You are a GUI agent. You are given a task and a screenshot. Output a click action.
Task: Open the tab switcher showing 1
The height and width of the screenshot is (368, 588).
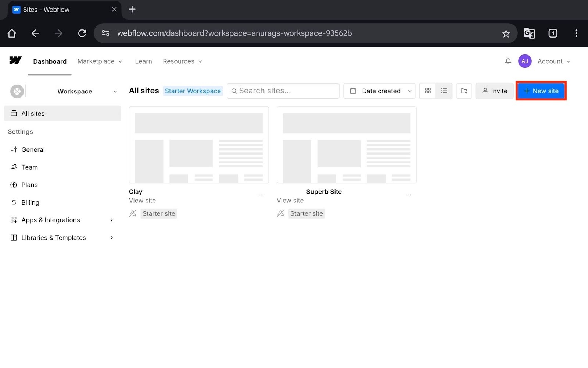tap(553, 33)
